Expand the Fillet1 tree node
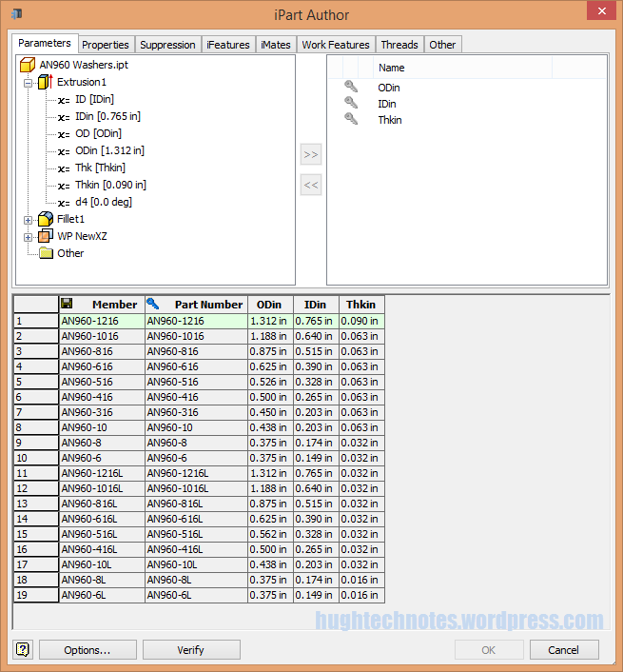The image size is (623, 672). [29, 220]
